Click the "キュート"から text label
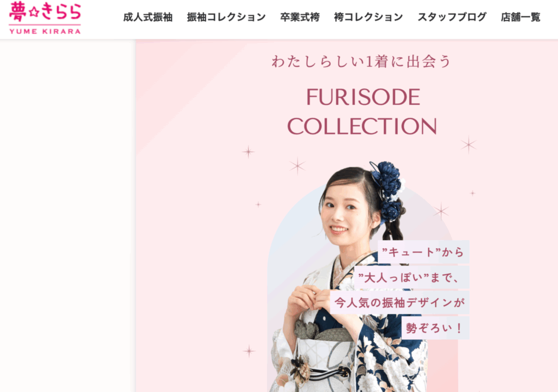The image size is (558, 392). click(x=423, y=252)
